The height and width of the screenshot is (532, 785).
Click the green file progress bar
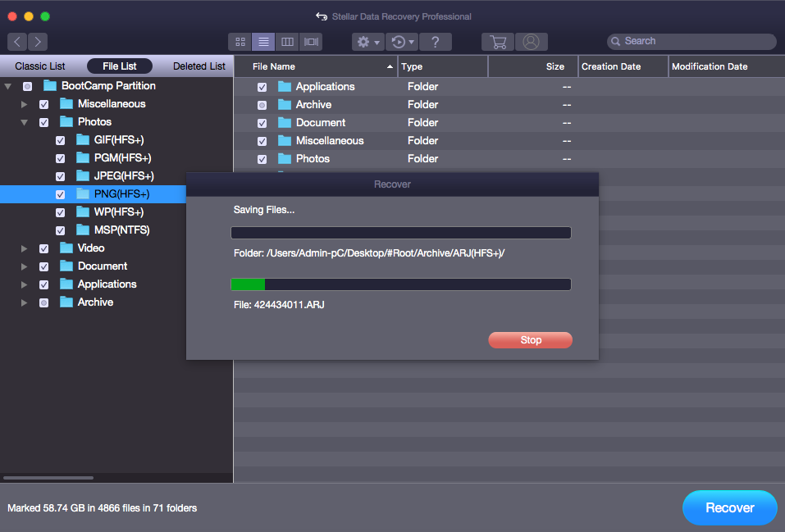coord(400,284)
